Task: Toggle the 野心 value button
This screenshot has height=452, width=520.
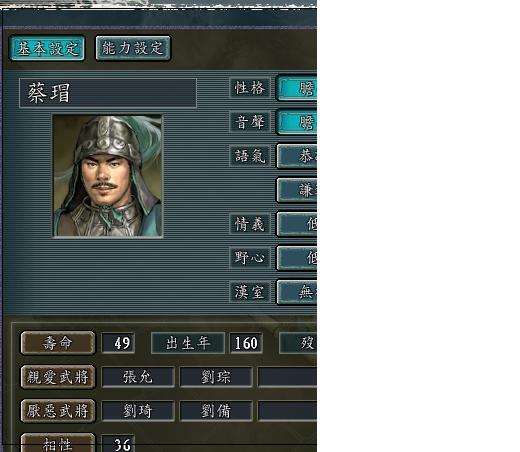Action: pos(297,258)
